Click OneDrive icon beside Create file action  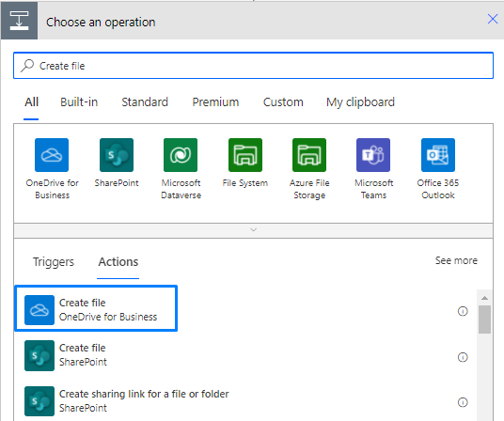[x=39, y=310]
